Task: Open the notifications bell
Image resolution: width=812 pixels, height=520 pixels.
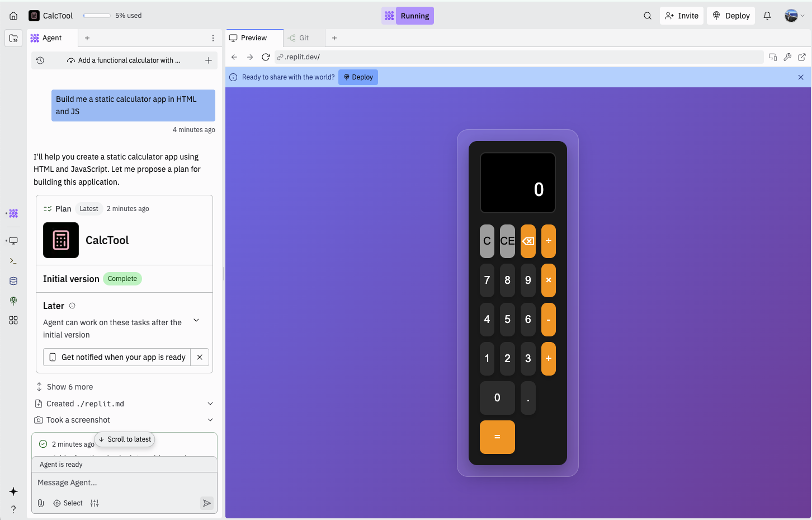Action: pos(767,16)
